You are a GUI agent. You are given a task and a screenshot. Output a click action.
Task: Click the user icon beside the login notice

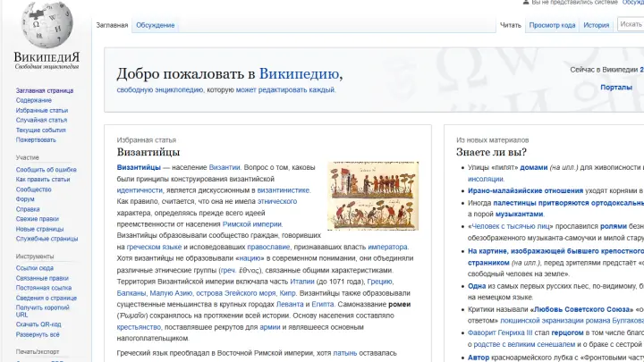point(526,2)
